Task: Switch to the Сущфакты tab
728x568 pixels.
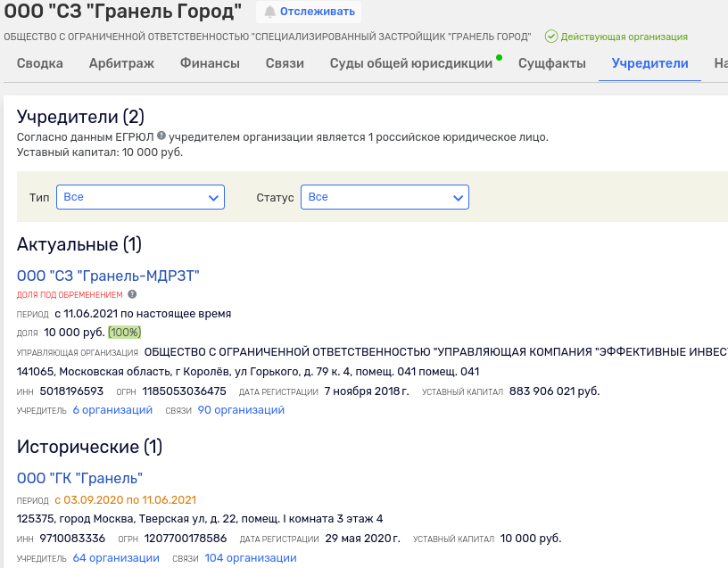Action: point(552,63)
